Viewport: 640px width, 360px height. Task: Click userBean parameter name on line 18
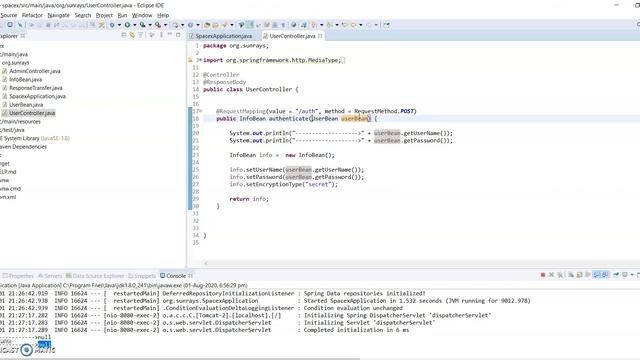[354, 118]
